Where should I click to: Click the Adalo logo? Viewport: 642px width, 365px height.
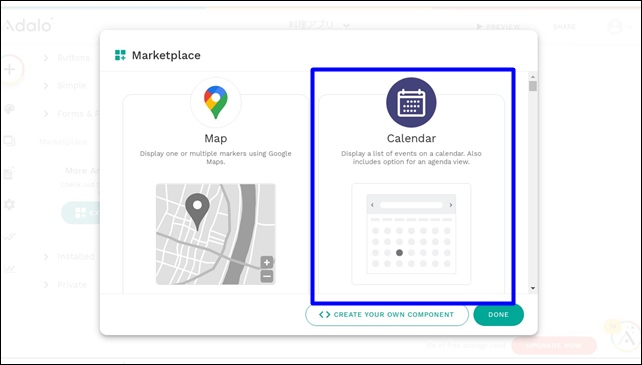(28, 25)
